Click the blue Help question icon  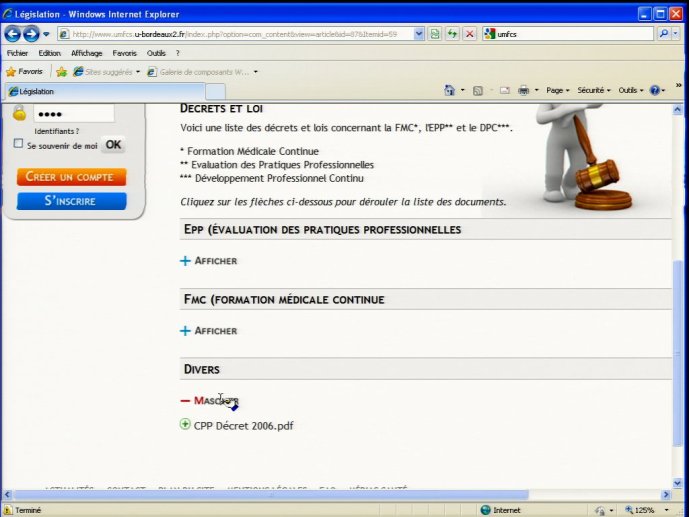(655, 90)
